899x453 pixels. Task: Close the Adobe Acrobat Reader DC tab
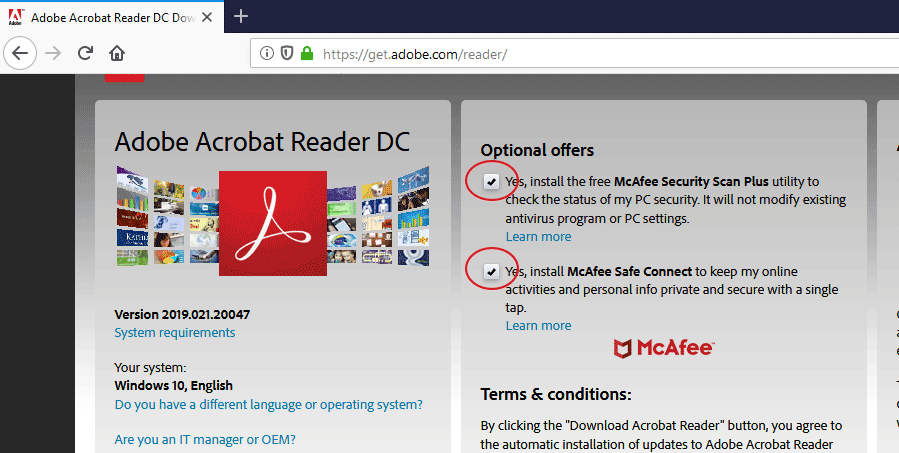point(207,17)
